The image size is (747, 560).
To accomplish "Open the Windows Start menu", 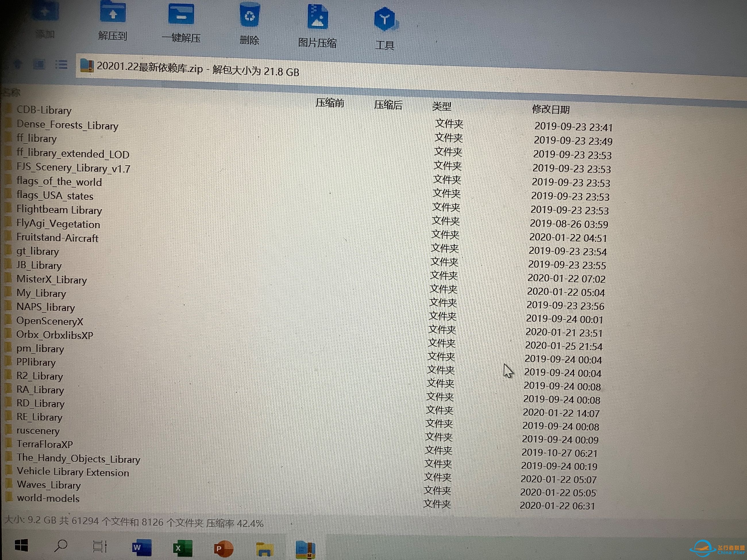I will point(21,545).
